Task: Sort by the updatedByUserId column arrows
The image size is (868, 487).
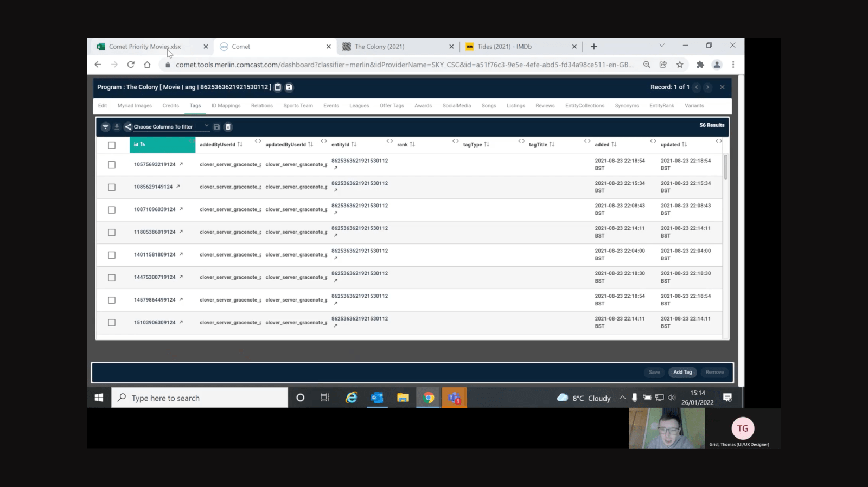Action: [310, 144]
